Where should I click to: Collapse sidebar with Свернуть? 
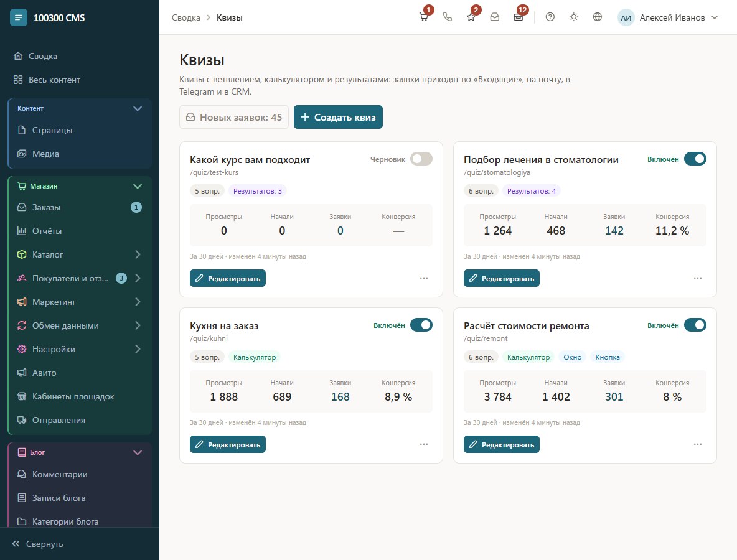[37, 544]
